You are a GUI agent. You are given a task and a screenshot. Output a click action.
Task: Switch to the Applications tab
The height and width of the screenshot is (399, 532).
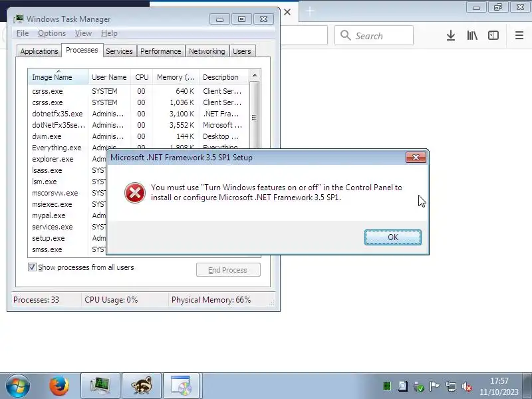coord(39,51)
